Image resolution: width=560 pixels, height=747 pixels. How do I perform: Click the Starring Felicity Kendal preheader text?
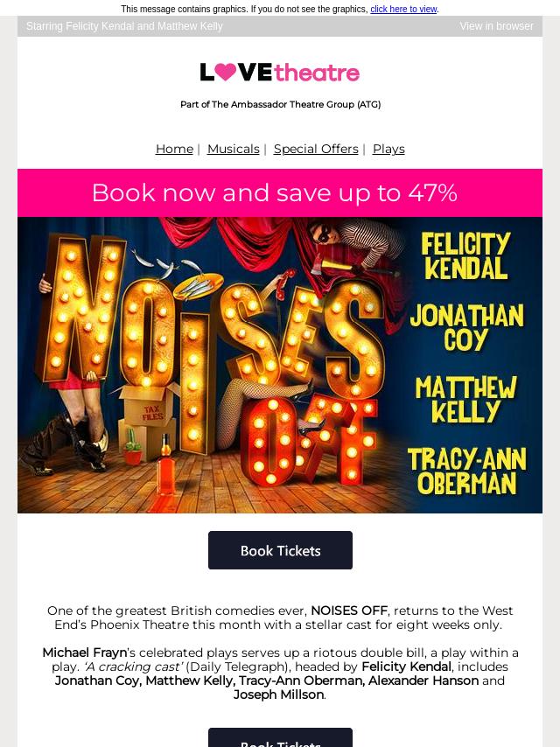[x=124, y=26]
